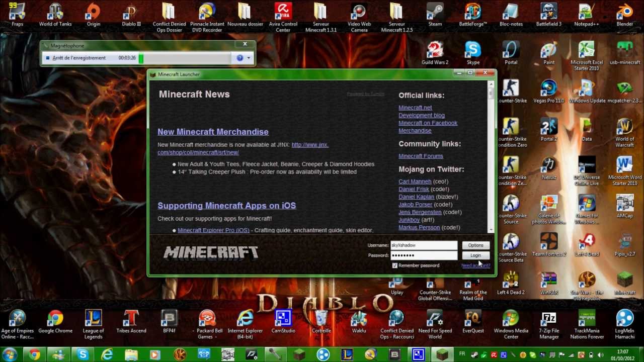Open Minecraft Explorer Pro (iOS) link

click(213, 230)
